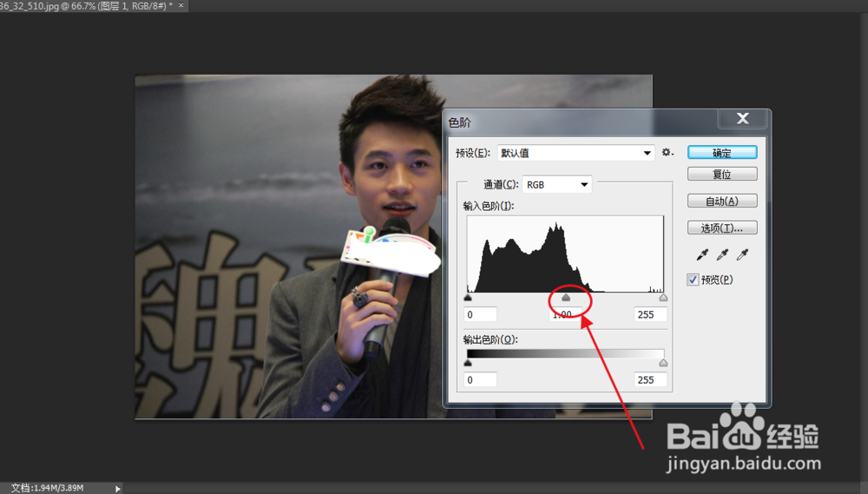
Task: Select the gray point eyedropper
Action: click(x=722, y=254)
